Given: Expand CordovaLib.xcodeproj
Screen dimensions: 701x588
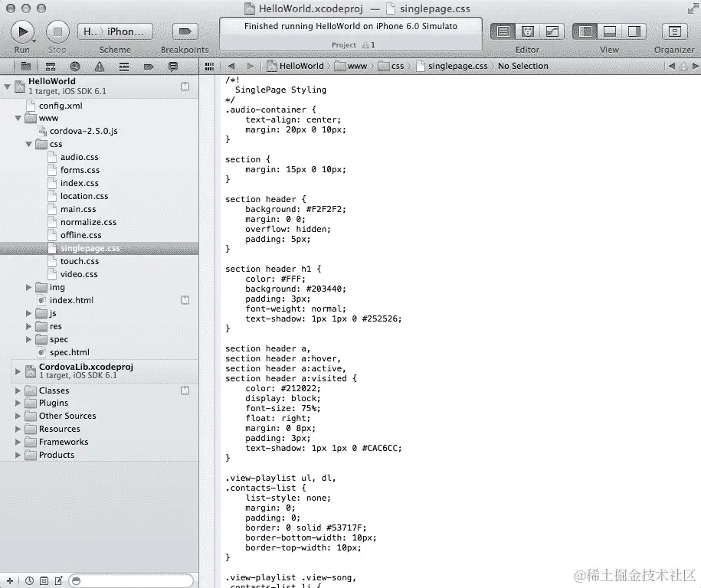Looking at the screenshot, I should point(18,371).
